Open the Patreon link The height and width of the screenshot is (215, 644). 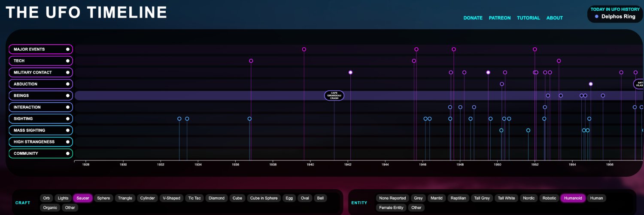[500, 18]
